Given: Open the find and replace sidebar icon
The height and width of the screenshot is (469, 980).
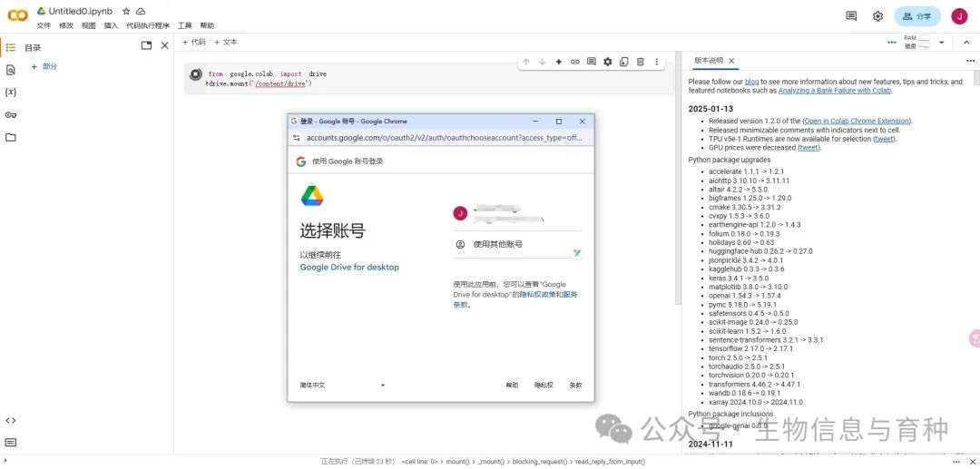Looking at the screenshot, I should coord(11,70).
